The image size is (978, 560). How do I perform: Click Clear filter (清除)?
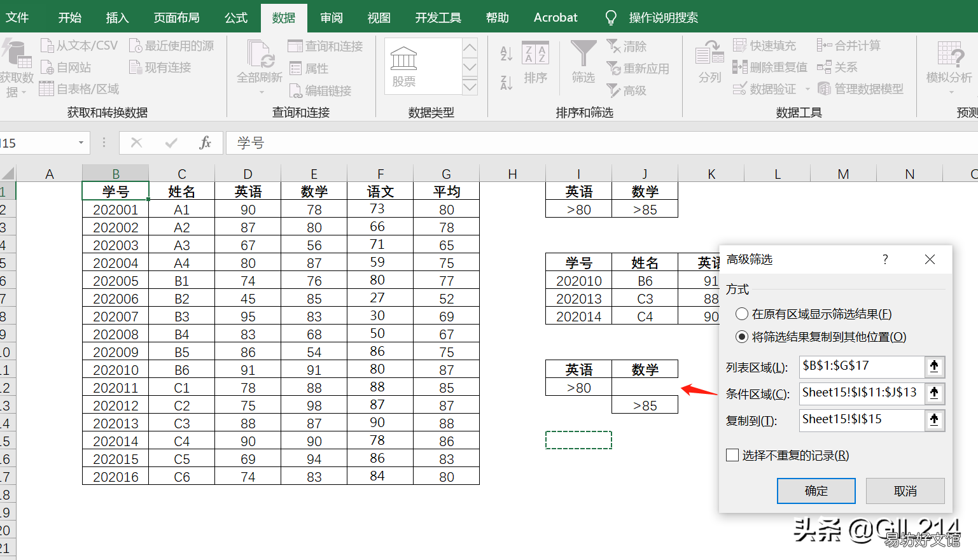(627, 46)
